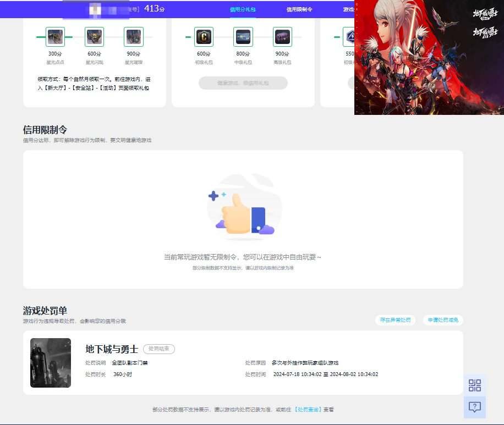Image resolution: width=504 pixels, height=425 pixels.
Task: Click the 星光点点 reward name
Action: pos(55,62)
